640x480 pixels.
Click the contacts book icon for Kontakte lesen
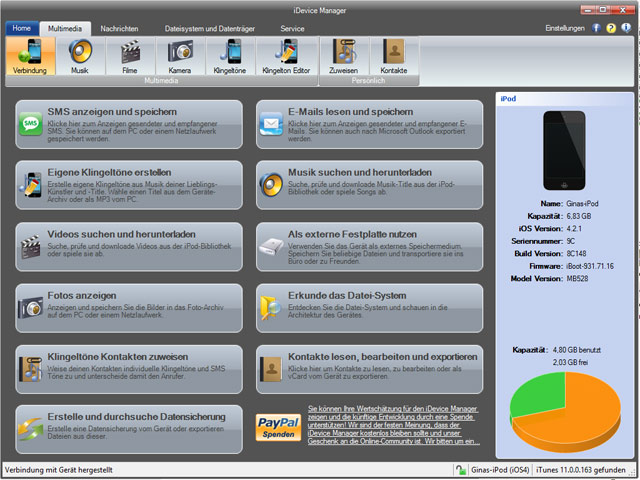click(x=271, y=369)
